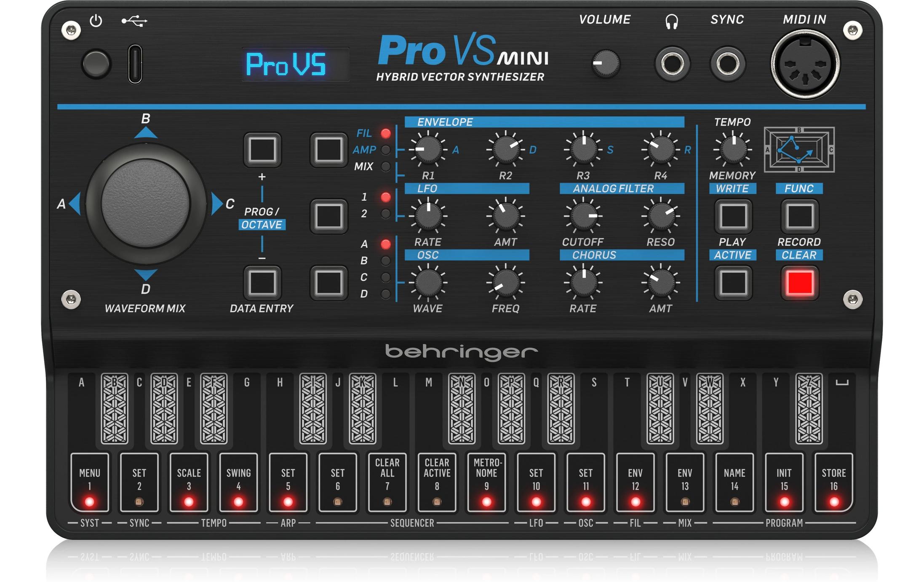Screen dimensions: 924x582
Task: Click the METRONOME 9 step button
Action: coord(486,482)
